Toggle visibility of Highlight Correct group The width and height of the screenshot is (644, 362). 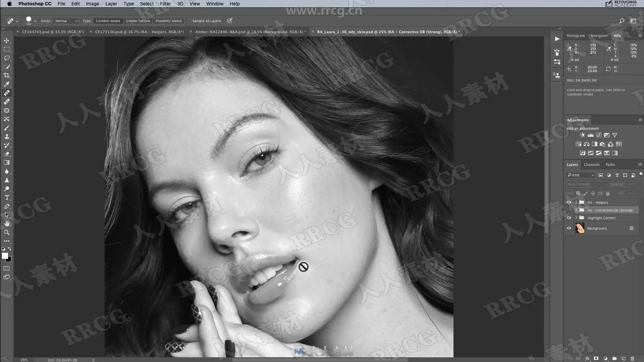coord(569,218)
